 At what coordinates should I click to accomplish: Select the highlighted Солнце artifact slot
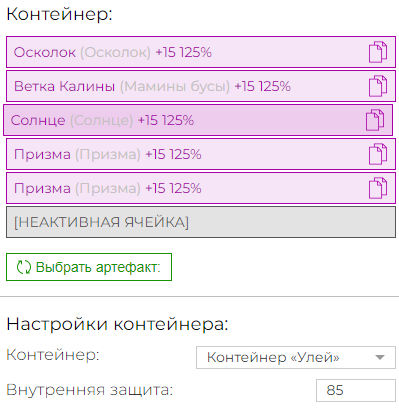[198, 120]
